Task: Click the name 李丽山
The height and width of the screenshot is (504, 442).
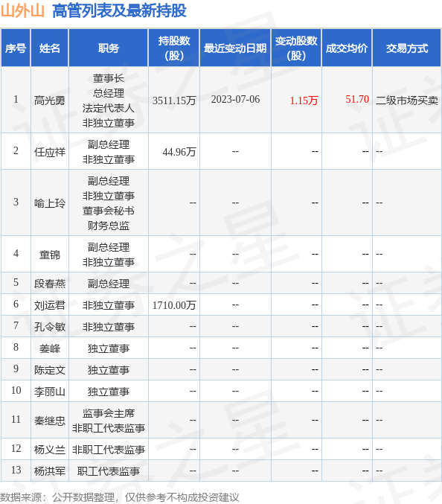Action: coord(49,391)
